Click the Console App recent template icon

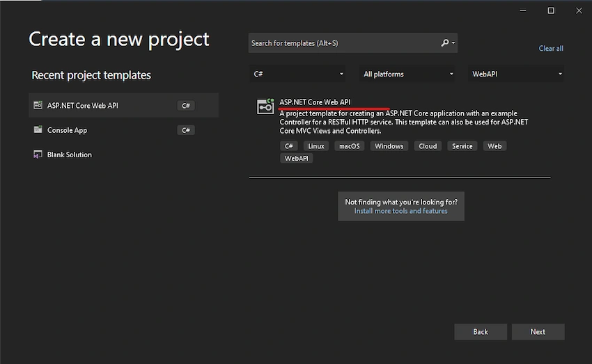click(38, 129)
